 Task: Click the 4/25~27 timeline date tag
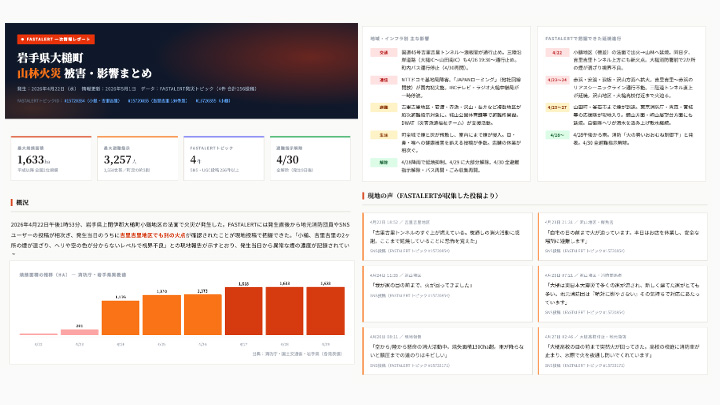pos(557,107)
